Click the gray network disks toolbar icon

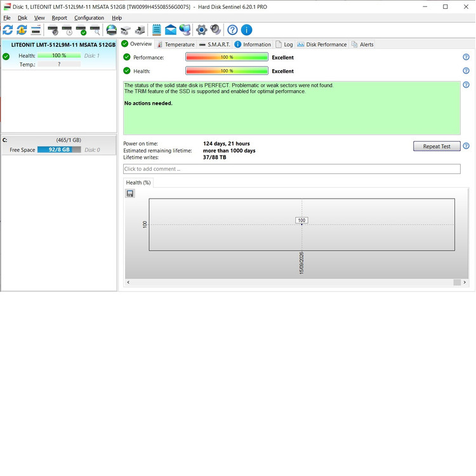pyautogui.click(x=126, y=30)
